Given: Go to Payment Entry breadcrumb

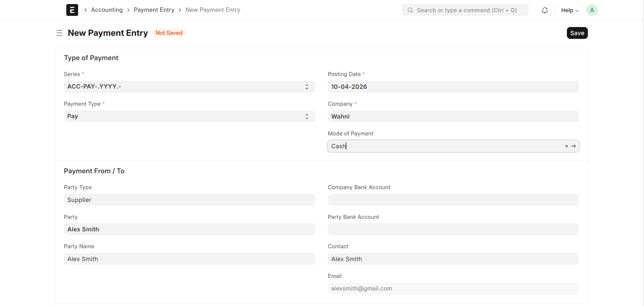Looking at the screenshot, I should pyautogui.click(x=154, y=10).
